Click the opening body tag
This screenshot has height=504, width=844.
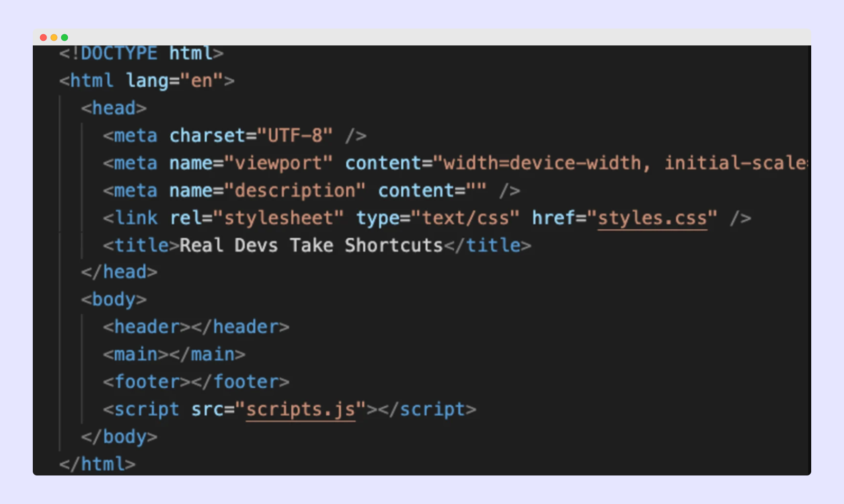click(114, 300)
